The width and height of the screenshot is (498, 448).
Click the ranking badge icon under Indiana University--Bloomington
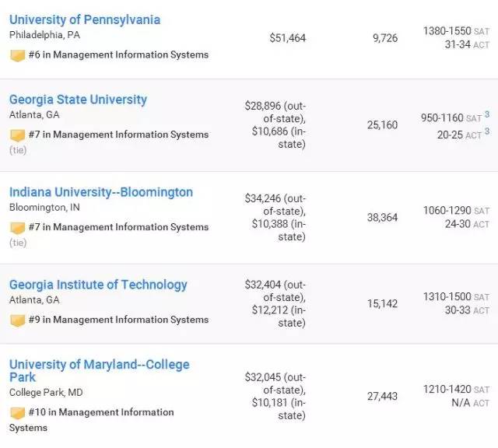coord(17,227)
